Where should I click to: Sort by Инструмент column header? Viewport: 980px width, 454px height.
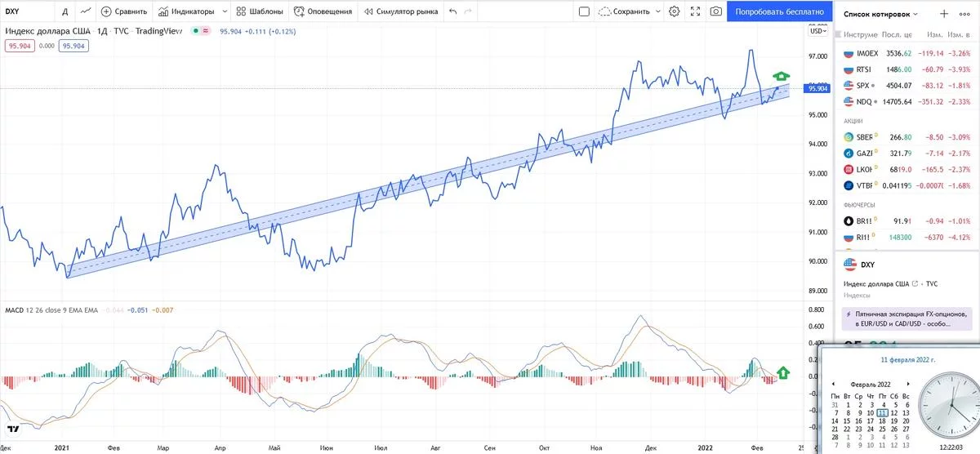[861, 35]
